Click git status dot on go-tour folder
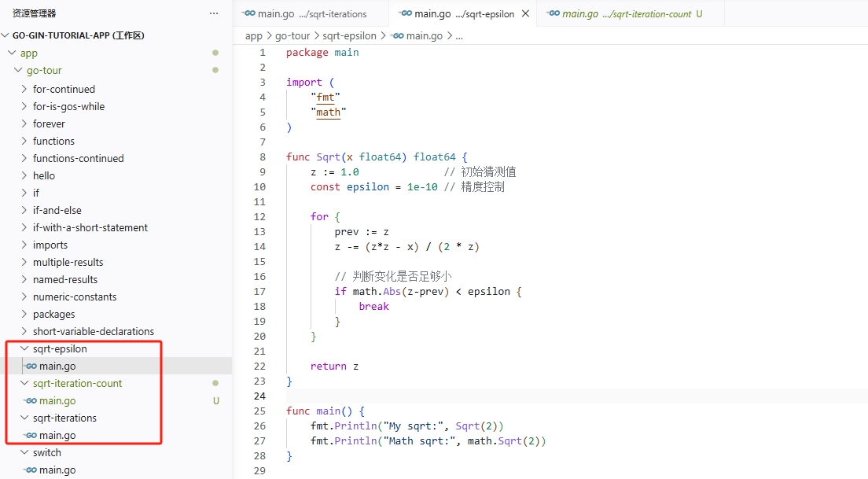The image size is (868, 479). 215,70
